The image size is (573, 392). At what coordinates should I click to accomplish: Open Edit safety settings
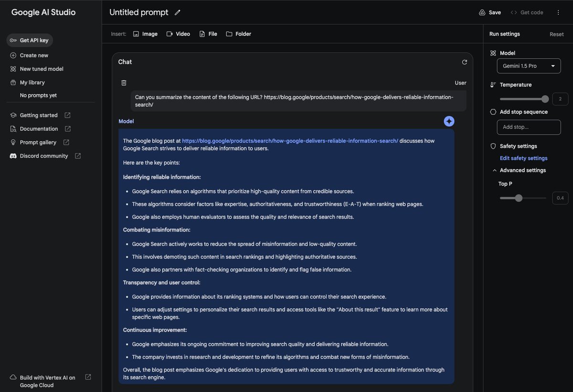pyautogui.click(x=524, y=158)
